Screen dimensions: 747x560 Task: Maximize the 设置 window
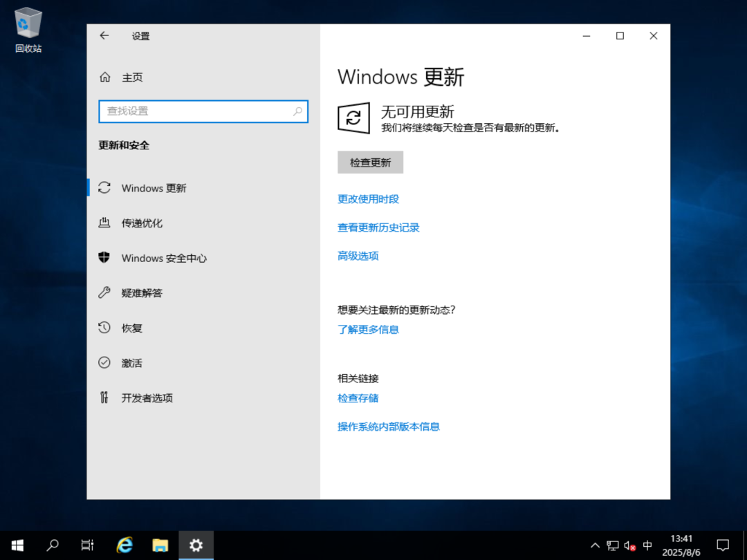tap(620, 36)
